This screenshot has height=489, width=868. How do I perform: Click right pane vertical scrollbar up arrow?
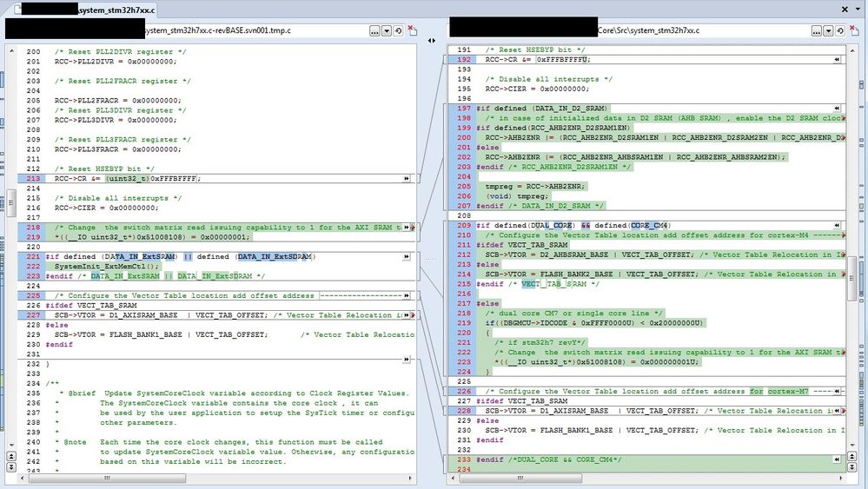click(852, 51)
